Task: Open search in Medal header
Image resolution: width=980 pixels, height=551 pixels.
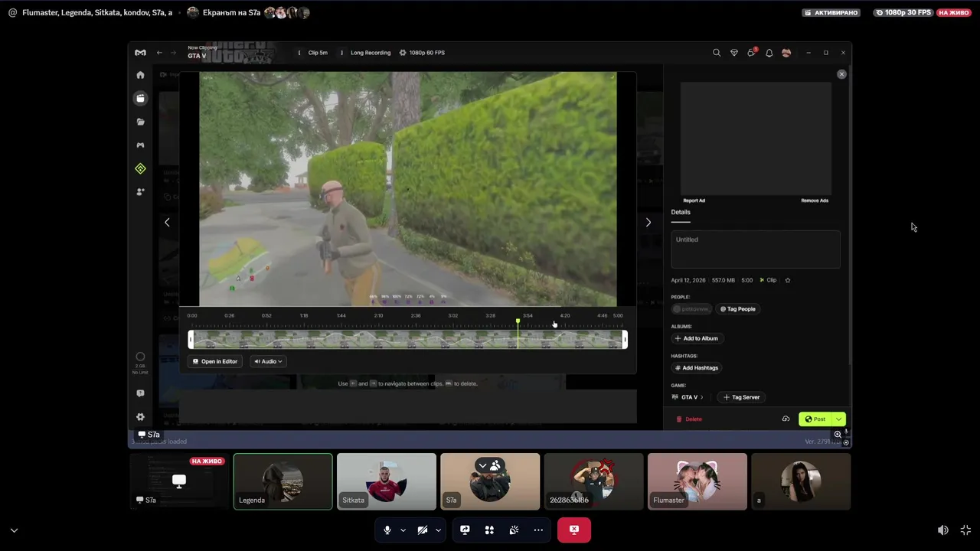Action: coord(717,53)
